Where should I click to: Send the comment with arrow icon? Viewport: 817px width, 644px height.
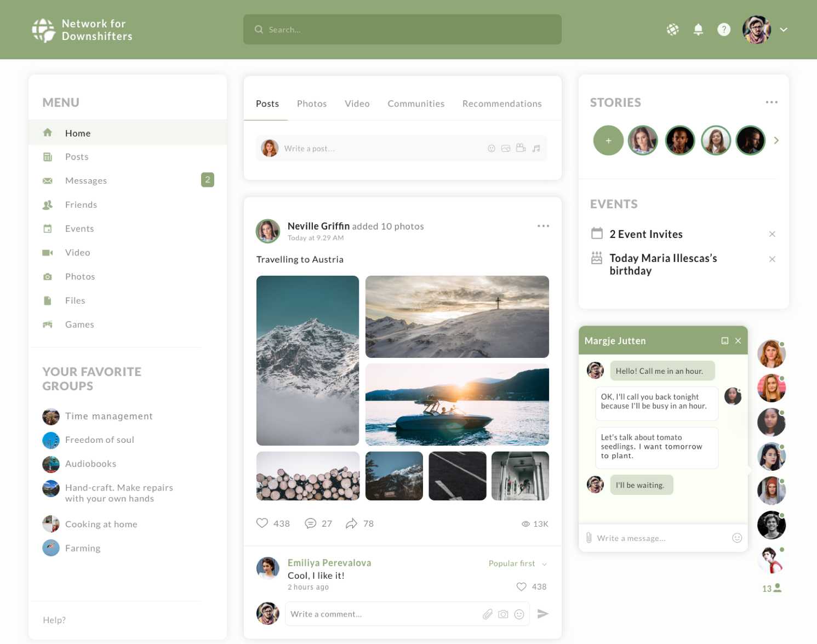pyautogui.click(x=542, y=614)
